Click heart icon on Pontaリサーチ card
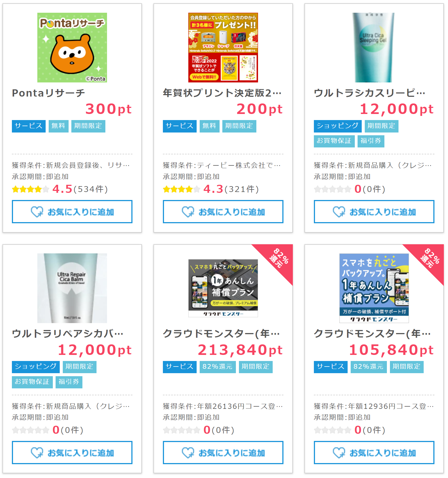The height and width of the screenshot is (478, 448). (37, 212)
